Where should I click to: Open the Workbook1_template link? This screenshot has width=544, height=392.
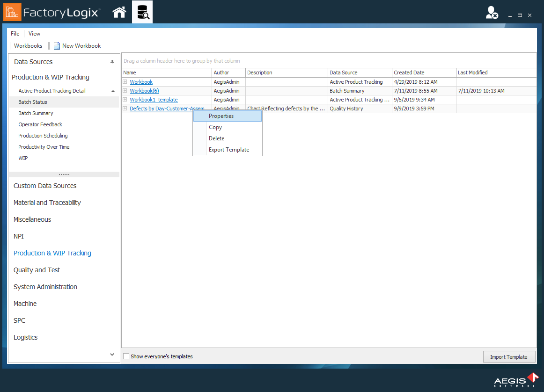[154, 99]
